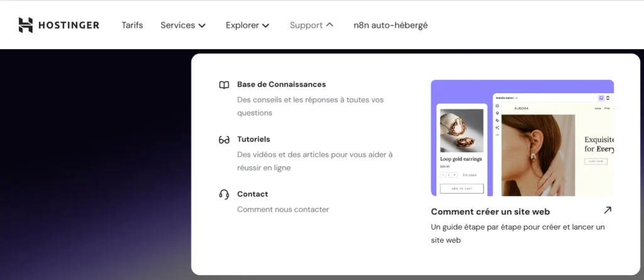
Task: Click the desktop view icon in the preview image
Action: coord(601,98)
